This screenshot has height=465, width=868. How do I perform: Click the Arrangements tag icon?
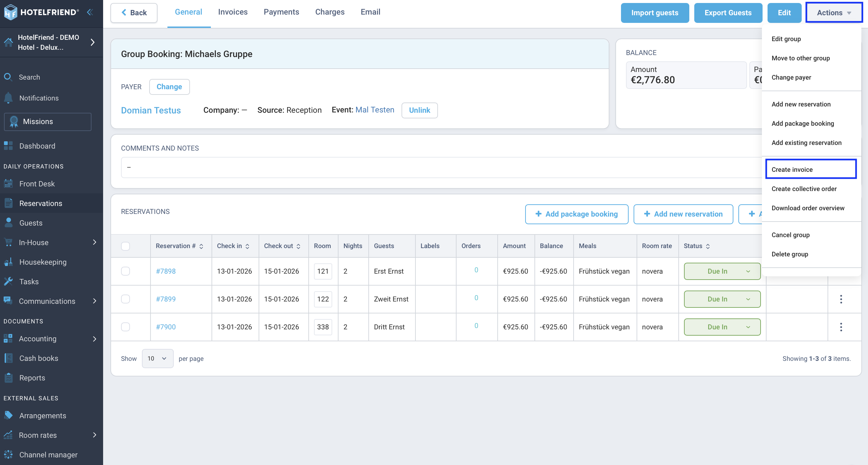pyautogui.click(x=8, y=416)
